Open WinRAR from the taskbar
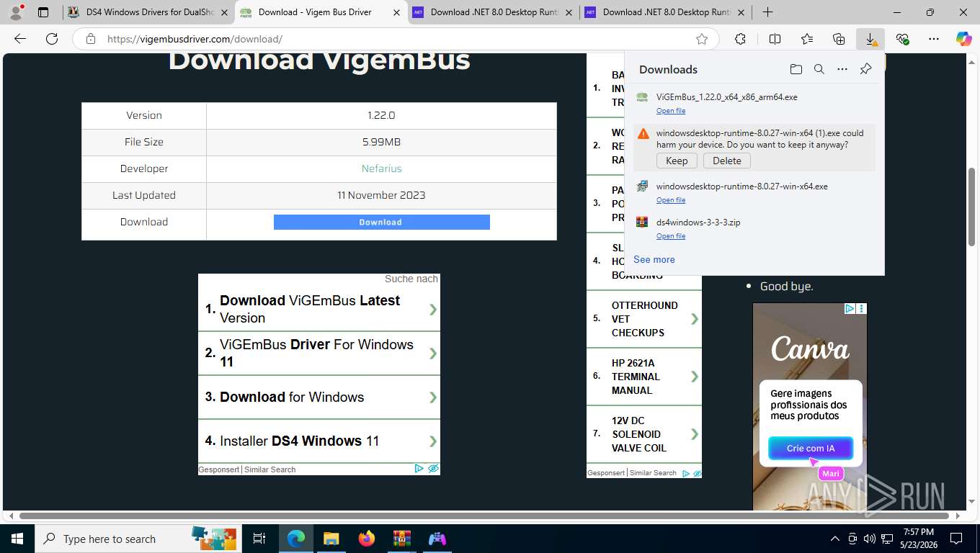980x553 pixels. 401,539
